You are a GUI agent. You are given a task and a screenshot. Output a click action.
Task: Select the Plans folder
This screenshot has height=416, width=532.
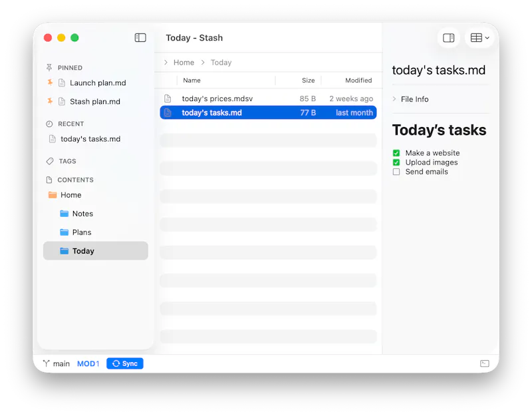pos(82,232)
